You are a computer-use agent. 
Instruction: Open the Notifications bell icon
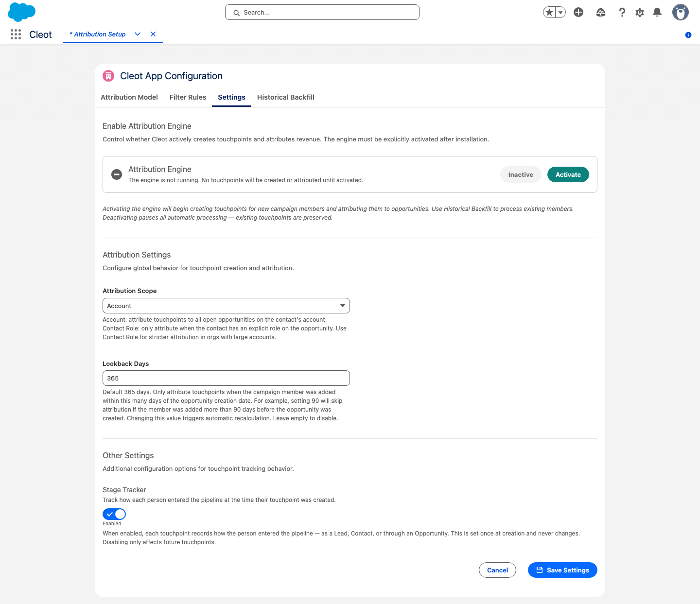(657, 12)
